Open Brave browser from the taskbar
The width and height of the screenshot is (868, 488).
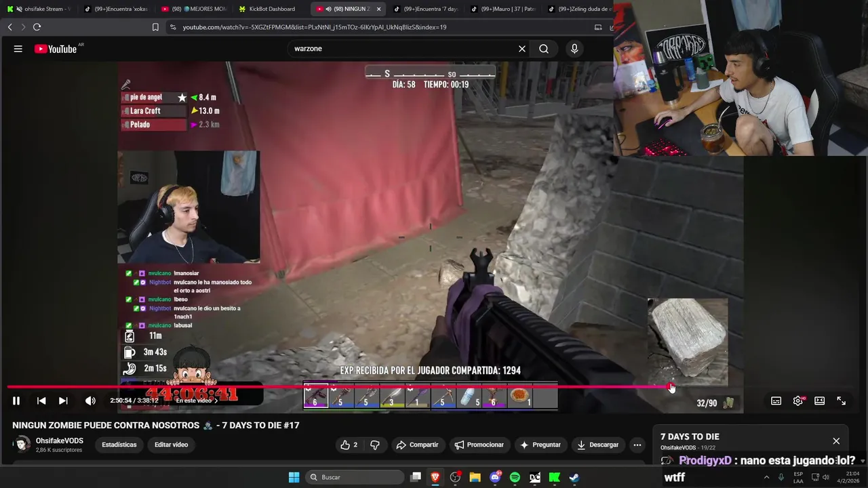(435, 477)
